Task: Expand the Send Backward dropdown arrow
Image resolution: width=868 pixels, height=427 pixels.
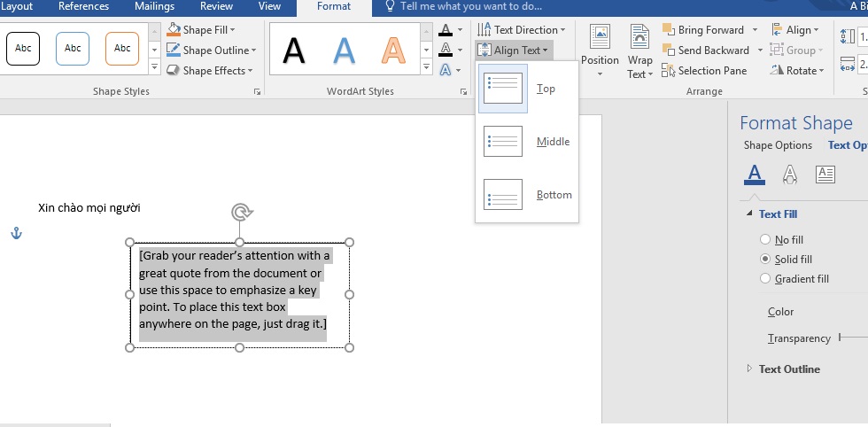Action: click(x=760, y=50)
